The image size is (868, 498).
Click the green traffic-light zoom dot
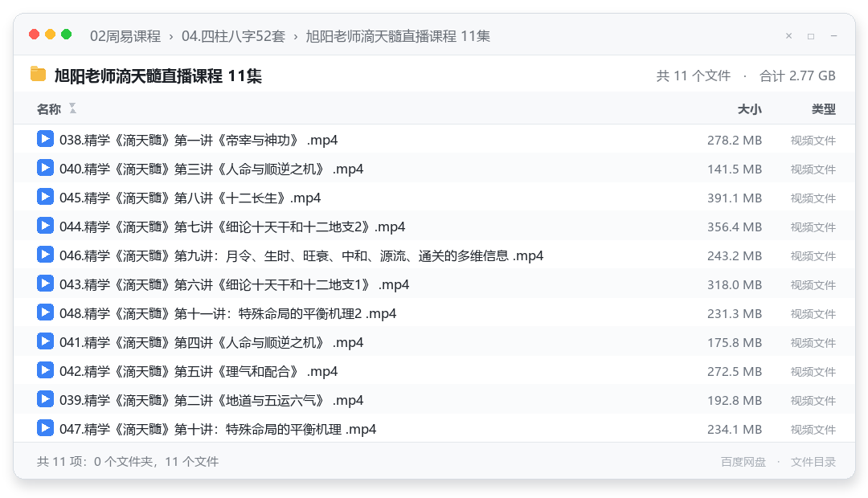67,35
